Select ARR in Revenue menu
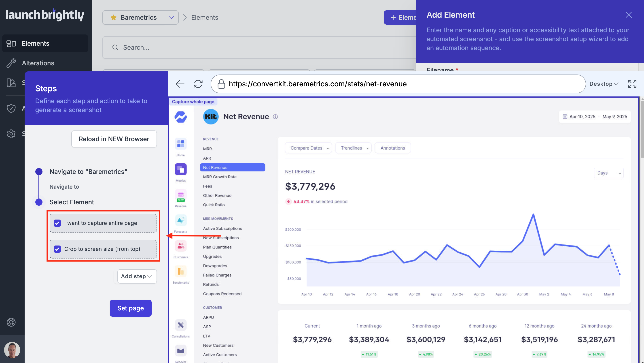Screen dimensions: 644x363 pyautogui.click(x=207, y=158)
